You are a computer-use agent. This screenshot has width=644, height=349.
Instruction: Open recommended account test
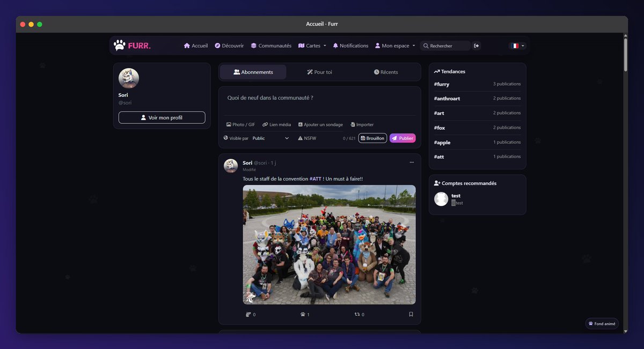(x=456, y=196)
